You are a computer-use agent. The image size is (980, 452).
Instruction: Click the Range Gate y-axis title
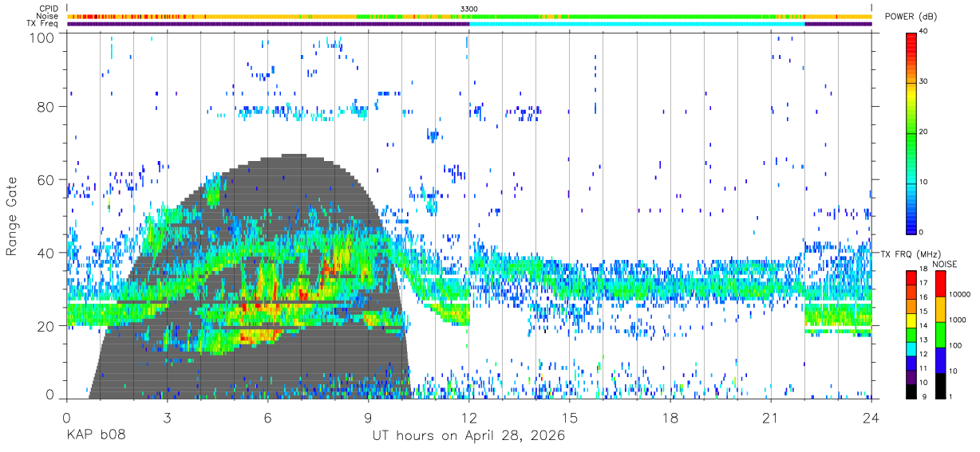12,216
